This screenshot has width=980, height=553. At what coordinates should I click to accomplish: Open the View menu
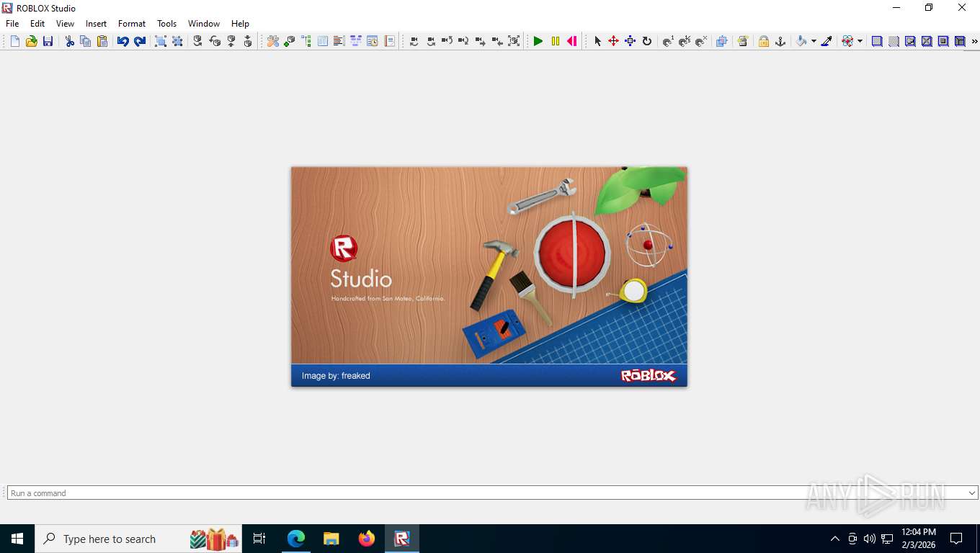click(x=65, y=24)
